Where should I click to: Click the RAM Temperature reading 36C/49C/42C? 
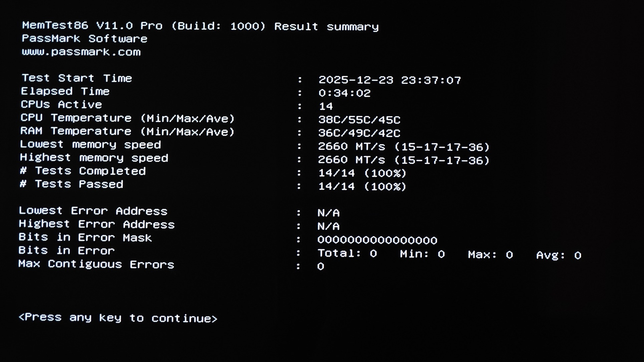[359, 133]
